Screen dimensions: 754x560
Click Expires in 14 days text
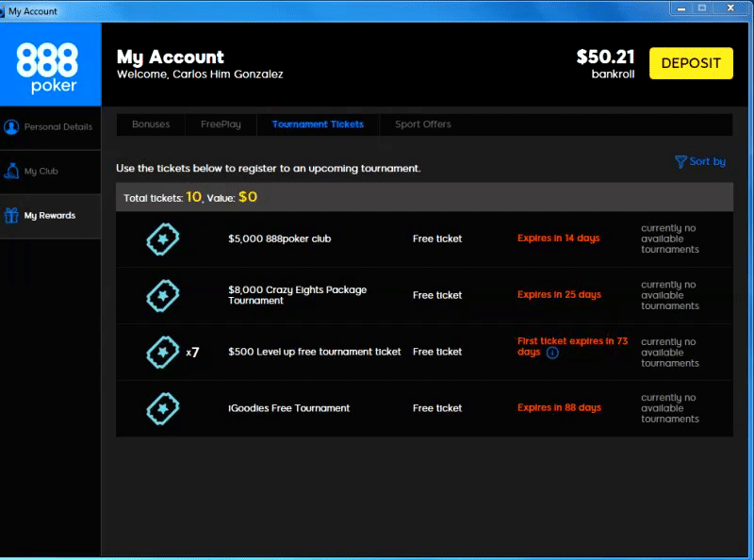click(x=558, y=239)
